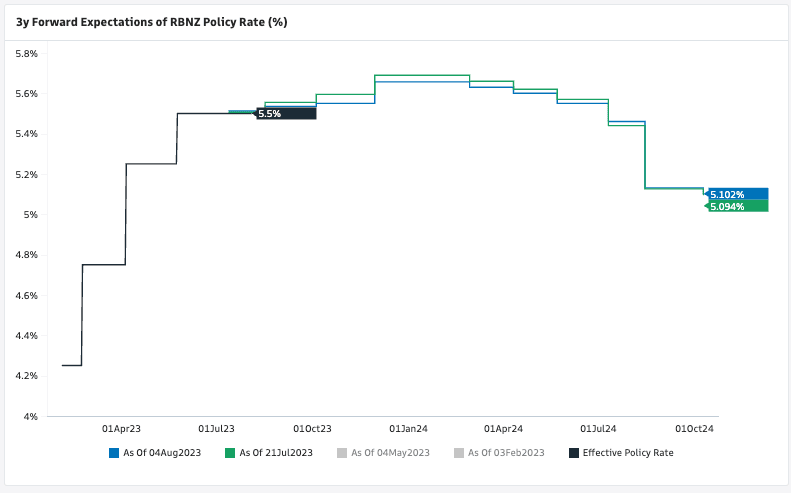Click the 01Jul23 x-axis date label
Screen dimensions: 791x493
(216, 429)
